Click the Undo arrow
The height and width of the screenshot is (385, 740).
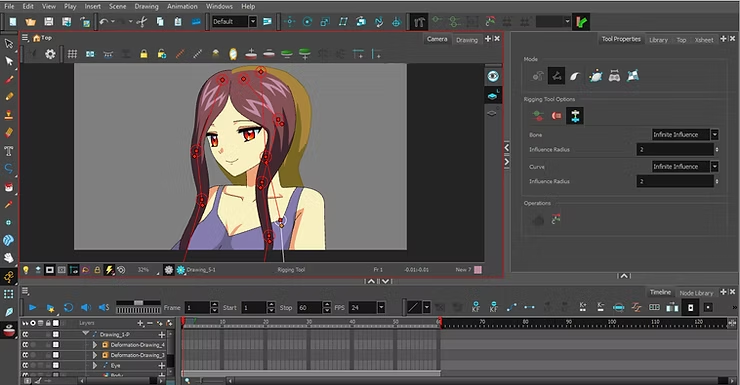[x=104, y=22]
